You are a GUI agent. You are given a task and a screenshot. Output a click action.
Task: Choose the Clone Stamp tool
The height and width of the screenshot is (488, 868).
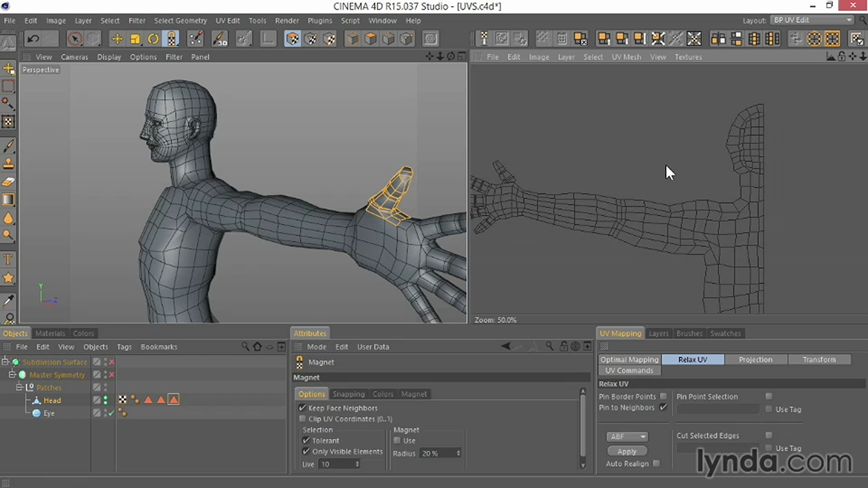tap(8, 163)
